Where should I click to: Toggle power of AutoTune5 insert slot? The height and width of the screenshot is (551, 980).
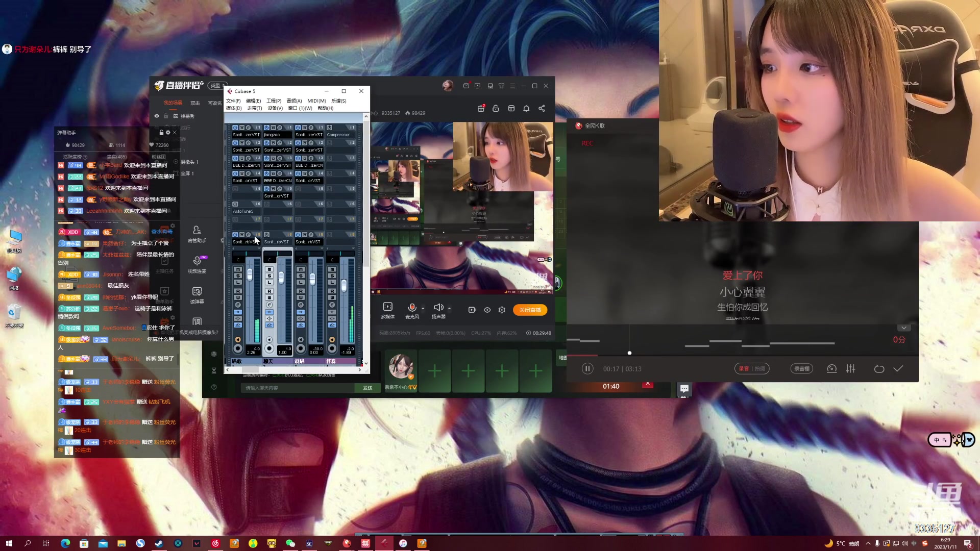coord(235,204)
